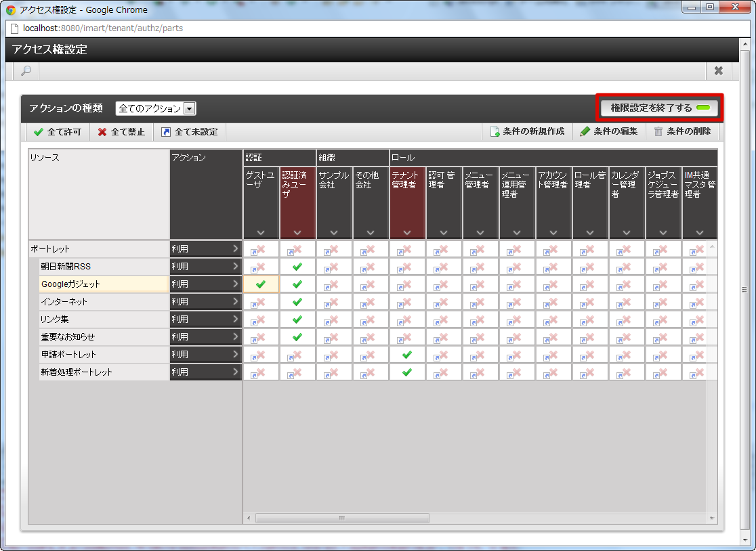Select the Googleガジェット resource row
The width and height of the screenshot is (756, 551).
(104, 284)
